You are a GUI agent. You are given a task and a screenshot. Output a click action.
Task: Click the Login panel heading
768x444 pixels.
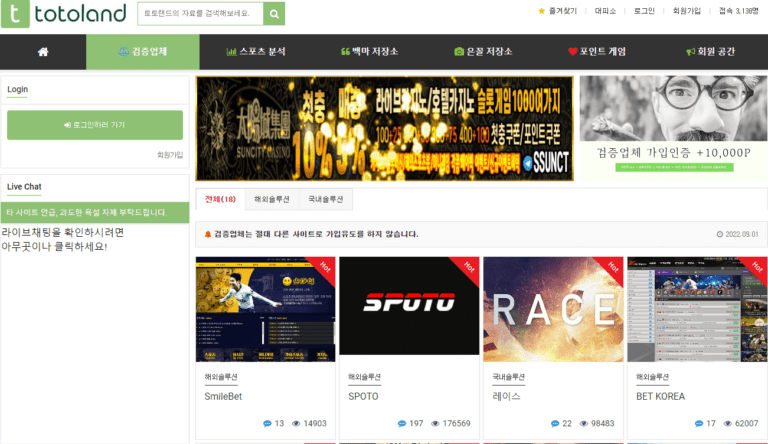point(18,89)
